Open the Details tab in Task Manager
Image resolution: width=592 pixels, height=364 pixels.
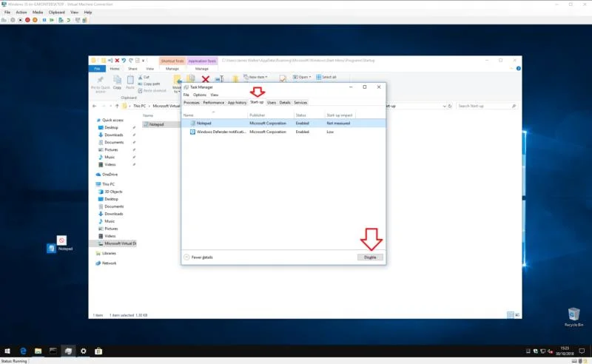point(285,103)
